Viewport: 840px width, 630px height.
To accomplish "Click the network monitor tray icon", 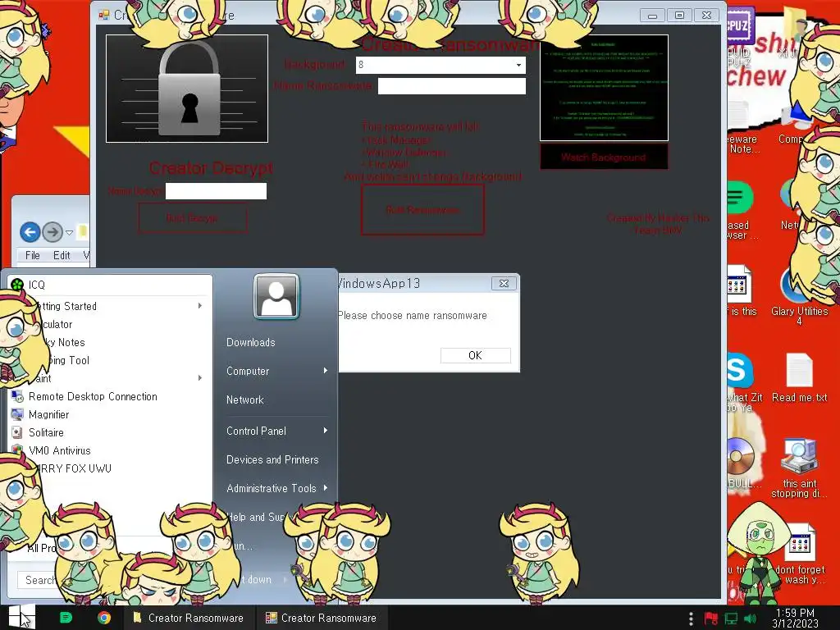I will (x=731, y=619).
